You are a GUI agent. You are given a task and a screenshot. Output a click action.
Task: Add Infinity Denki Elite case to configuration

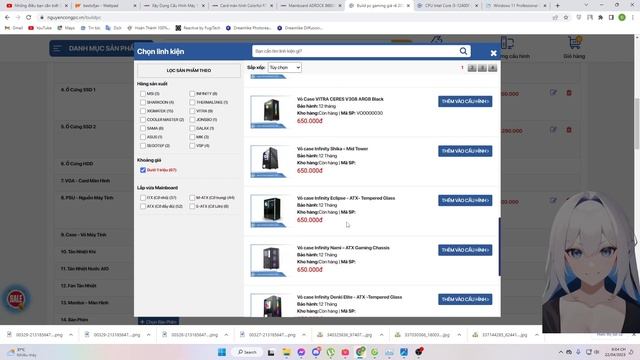pos(465,299)
